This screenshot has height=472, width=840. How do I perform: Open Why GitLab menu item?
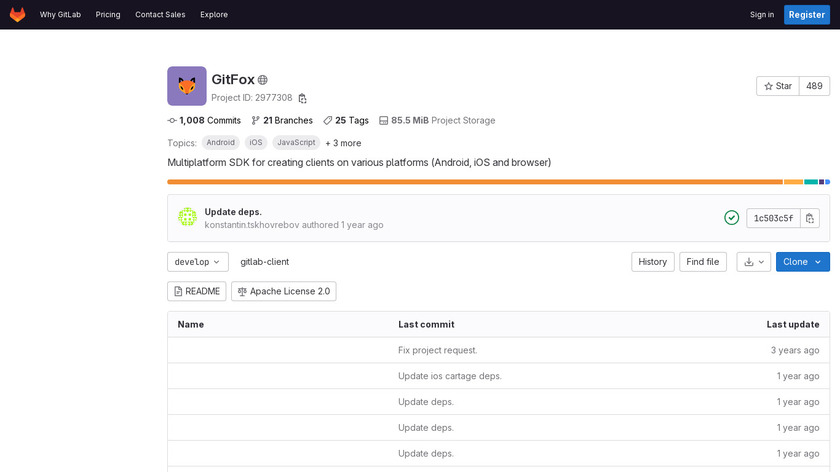click(62, 15)
